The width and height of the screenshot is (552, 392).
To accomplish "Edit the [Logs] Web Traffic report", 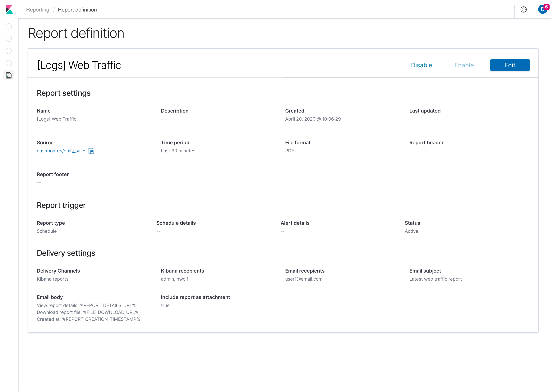I will tap(510, 65).
